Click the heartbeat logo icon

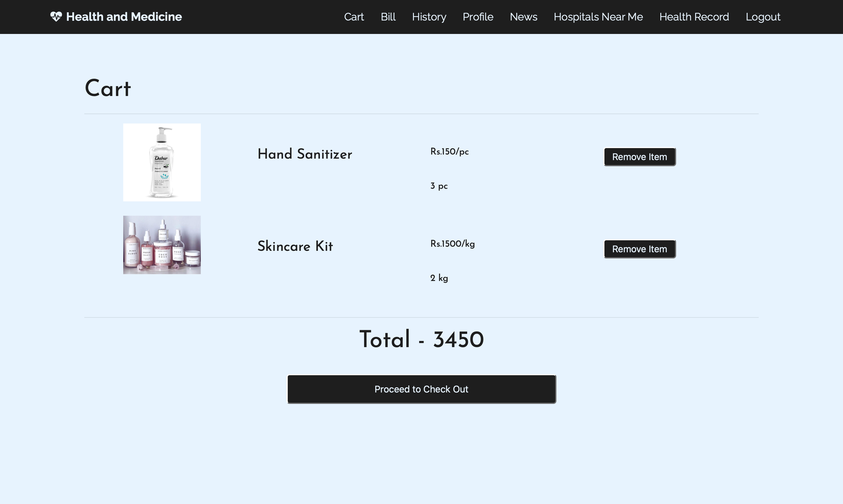tap(56, 17)
